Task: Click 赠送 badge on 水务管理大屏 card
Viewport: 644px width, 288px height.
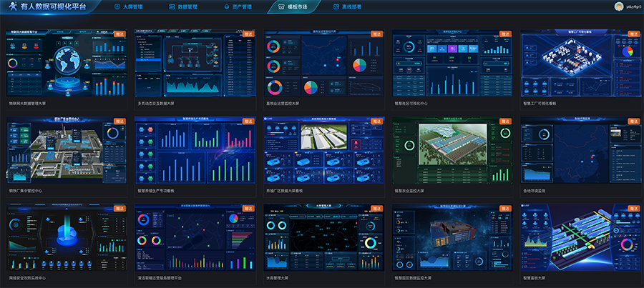Action: 377,209
